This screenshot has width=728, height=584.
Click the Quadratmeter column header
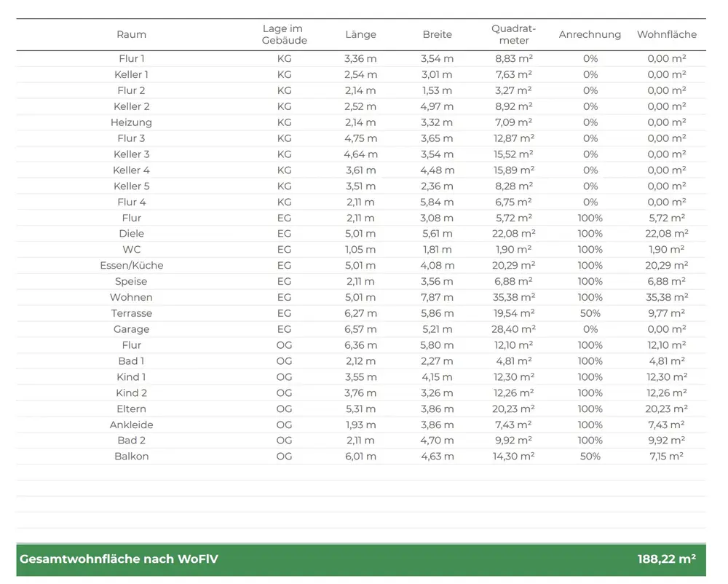pyautogui.click(x=514, y=34)
